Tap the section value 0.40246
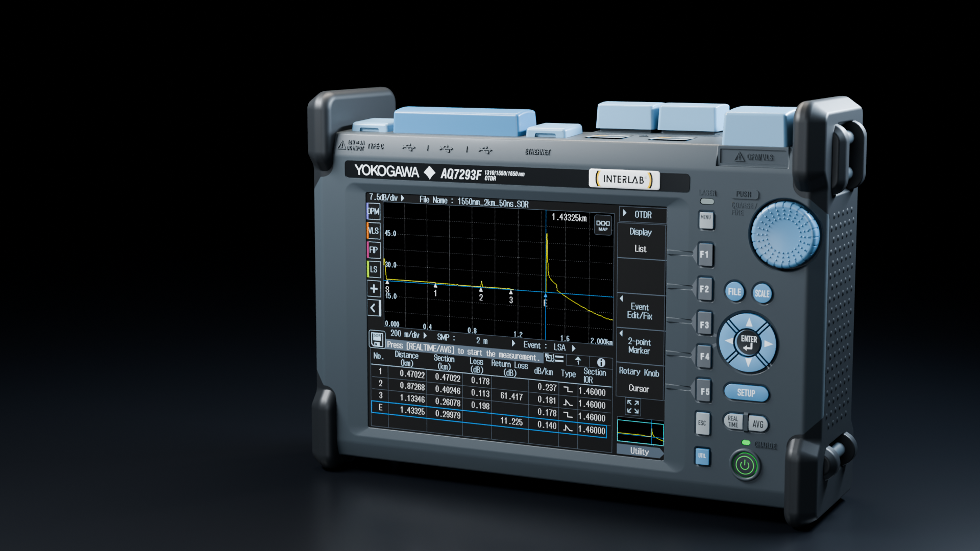The width and height of the screenshot is (980, 551). [448, 390]
